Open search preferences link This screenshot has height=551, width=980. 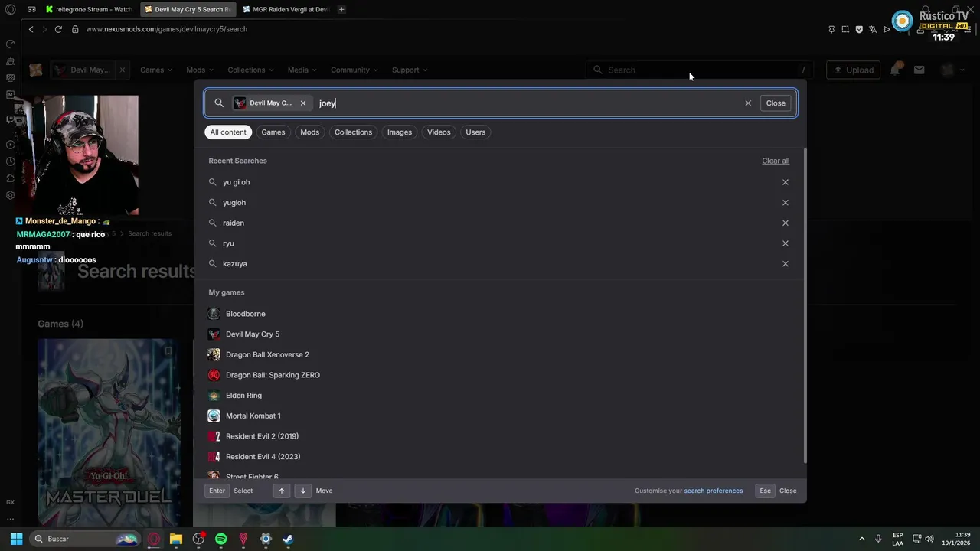(713, 491)
